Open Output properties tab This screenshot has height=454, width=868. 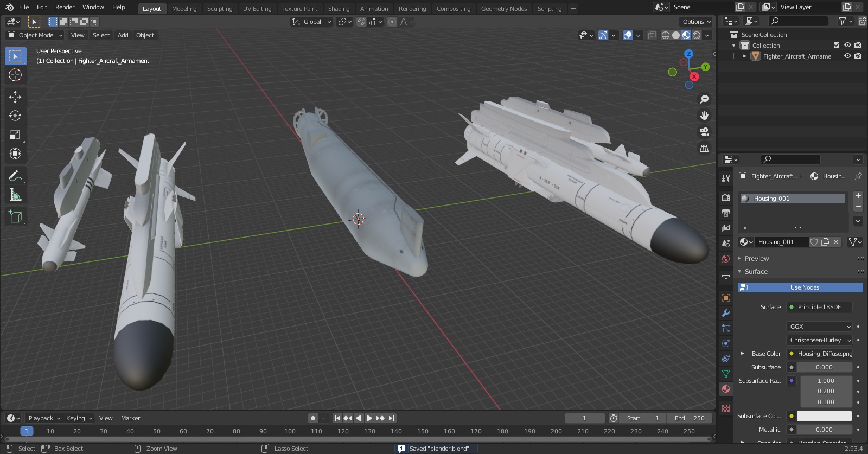(726, 213)
